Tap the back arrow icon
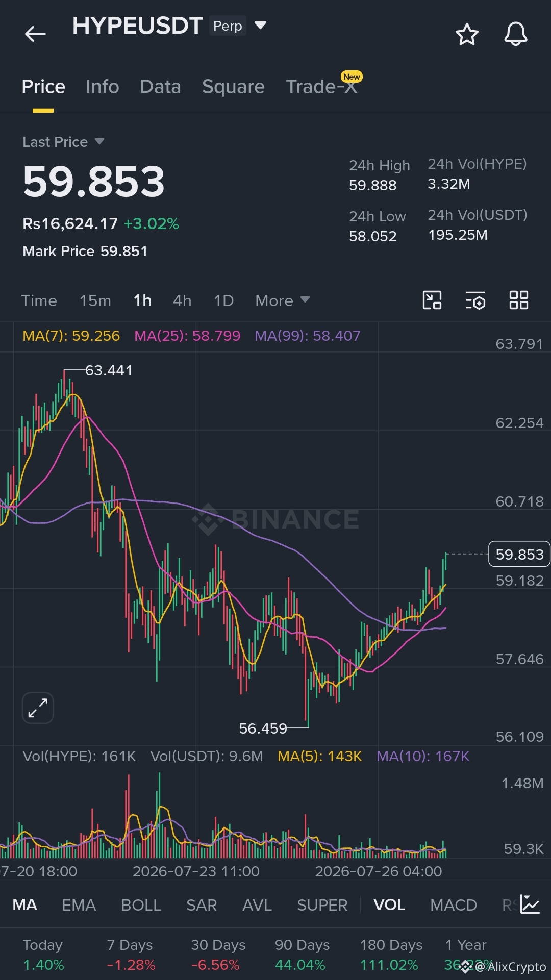The image size is (551, 980). click(35, 34)
